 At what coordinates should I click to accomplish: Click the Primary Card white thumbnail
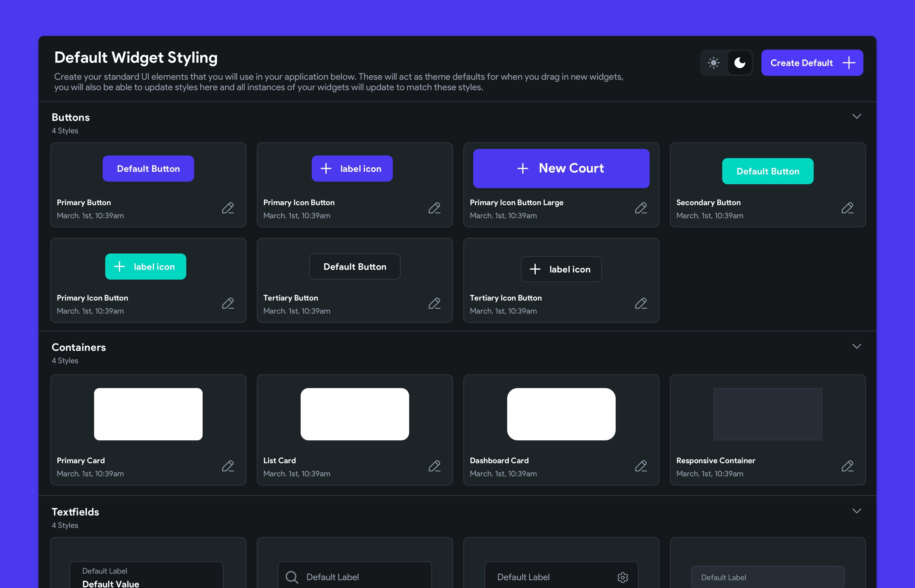pos(148,414)
